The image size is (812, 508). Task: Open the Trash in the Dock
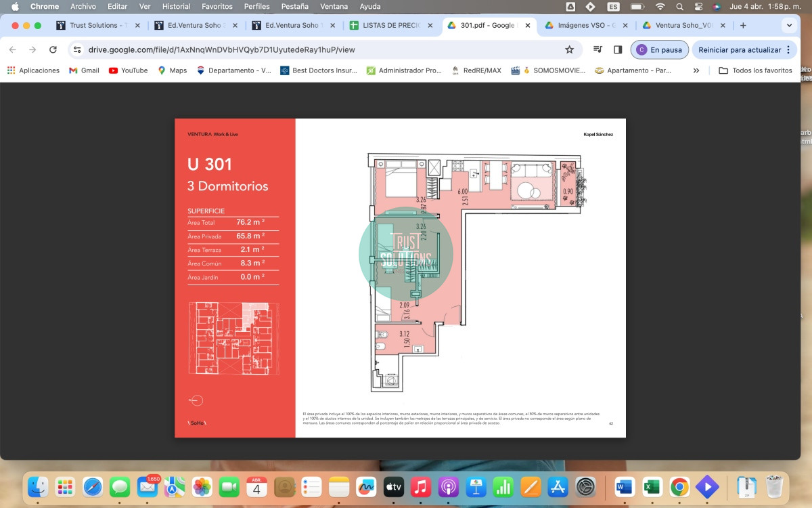point(774,486)
